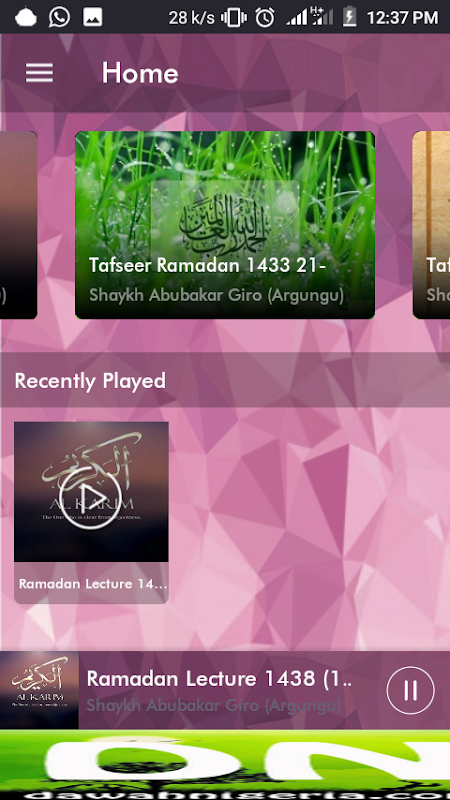The height and width of the screenshot is (800, 450).
Task: Open Ramadan Lecture 14... caption under thumbnail
Action: [x=93, y=584]
